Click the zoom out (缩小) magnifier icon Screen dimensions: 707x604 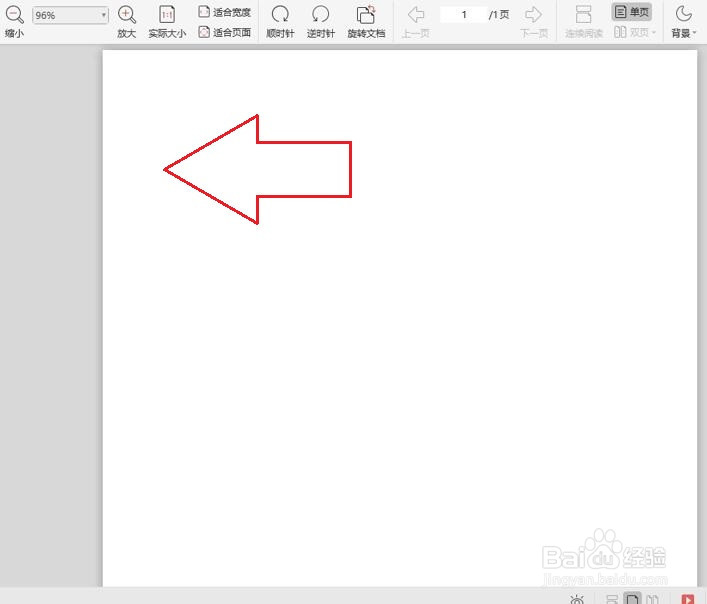14,15
